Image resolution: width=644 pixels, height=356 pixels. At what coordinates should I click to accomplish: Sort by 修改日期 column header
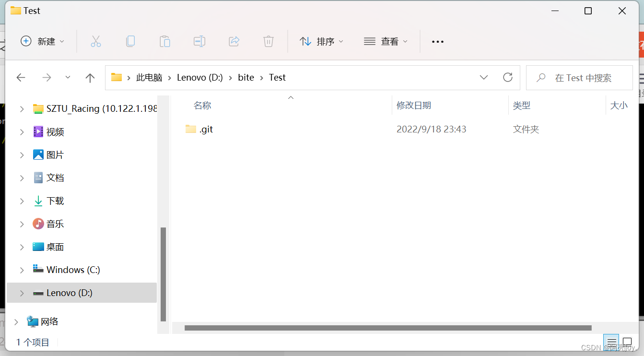click(413, 106)
